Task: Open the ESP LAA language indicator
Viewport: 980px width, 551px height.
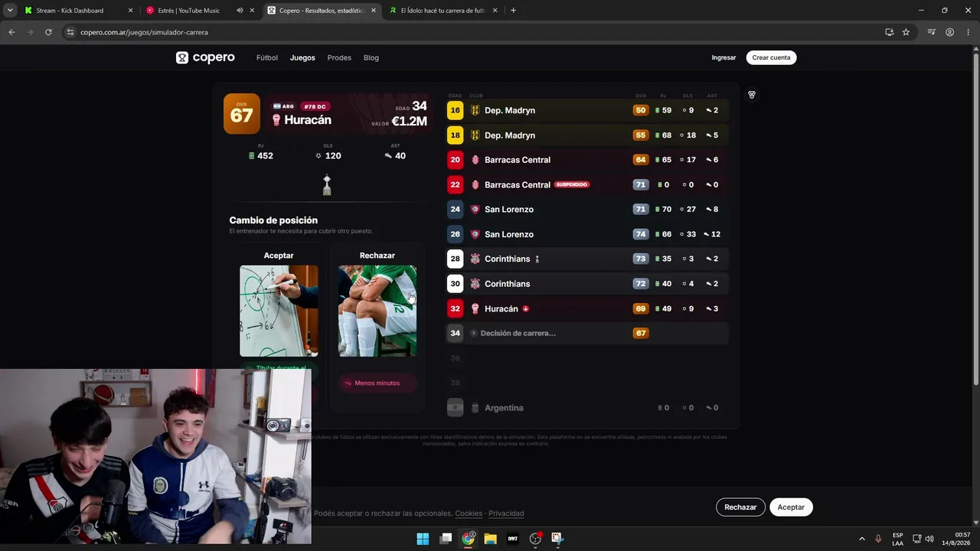Action: [897, 539]
